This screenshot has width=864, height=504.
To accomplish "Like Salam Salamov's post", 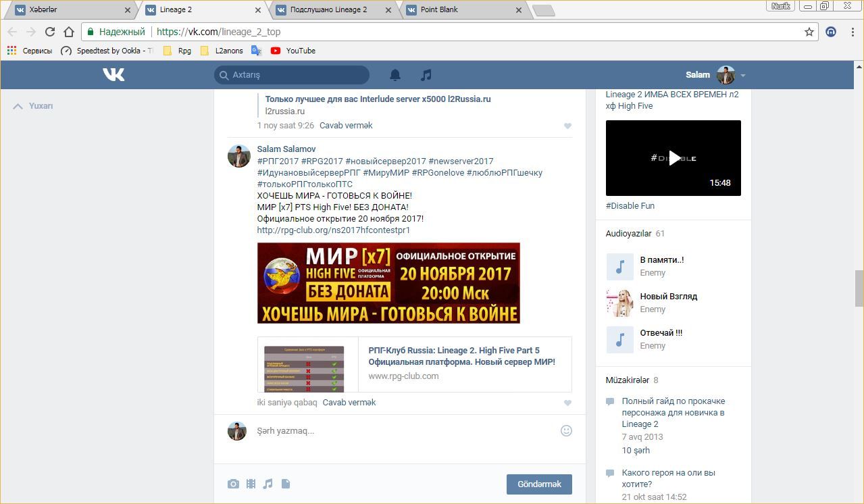I will (x=567, y=403).
